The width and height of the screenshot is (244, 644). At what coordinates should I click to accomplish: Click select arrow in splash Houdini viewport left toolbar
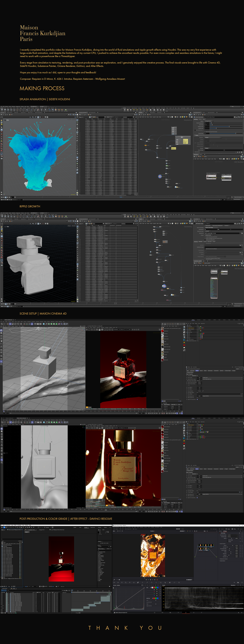tap(2, 127)
